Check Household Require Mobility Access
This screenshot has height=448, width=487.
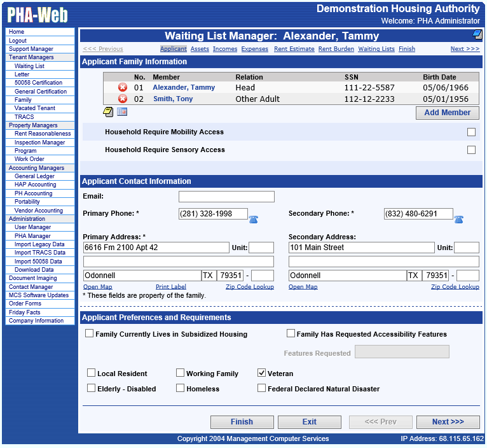click(471, 132)
